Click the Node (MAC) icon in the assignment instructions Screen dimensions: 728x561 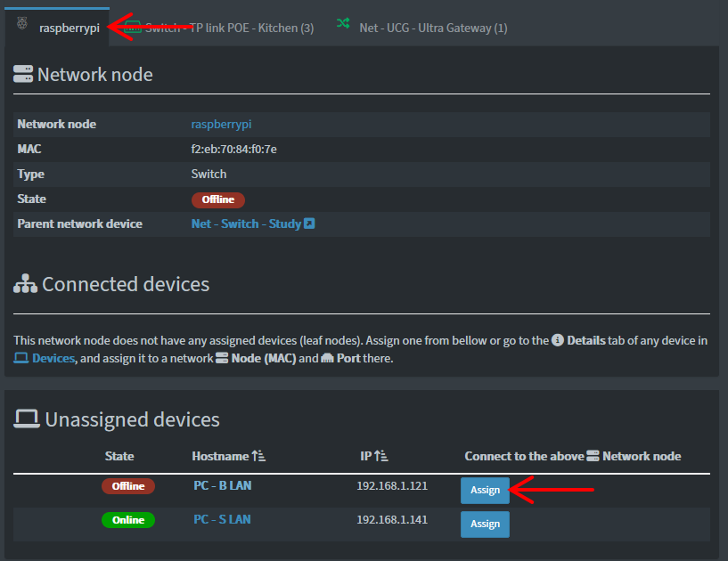[222, 359]
